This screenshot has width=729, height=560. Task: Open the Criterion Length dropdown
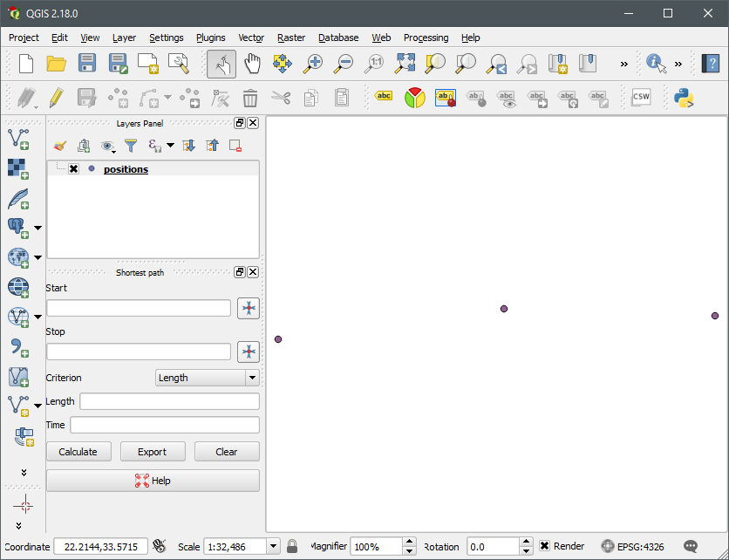(x=208, y=378)
